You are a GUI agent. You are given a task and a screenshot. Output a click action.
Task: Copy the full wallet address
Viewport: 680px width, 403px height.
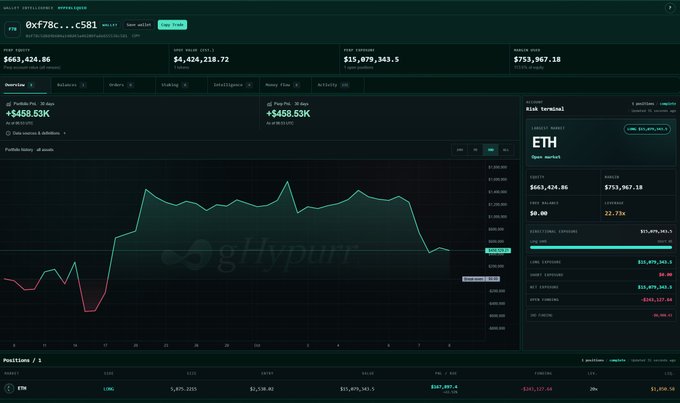coord(136,36)
